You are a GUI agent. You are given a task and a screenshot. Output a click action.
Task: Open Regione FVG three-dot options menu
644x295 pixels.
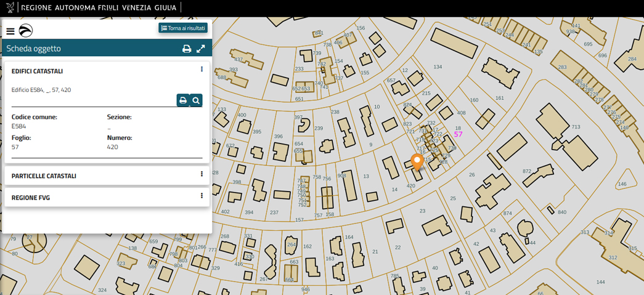point(202,196)
